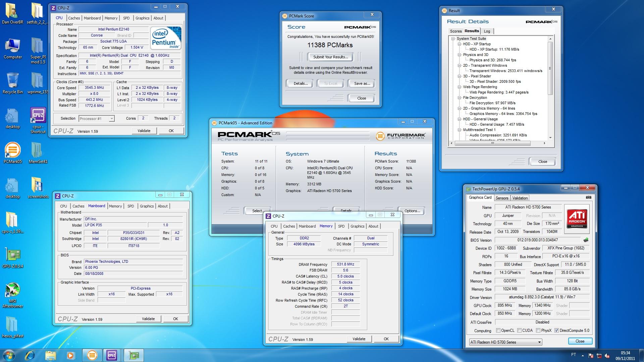
Task: Collapse the 3D - Pixel Shader node
Action: point(459,76)
